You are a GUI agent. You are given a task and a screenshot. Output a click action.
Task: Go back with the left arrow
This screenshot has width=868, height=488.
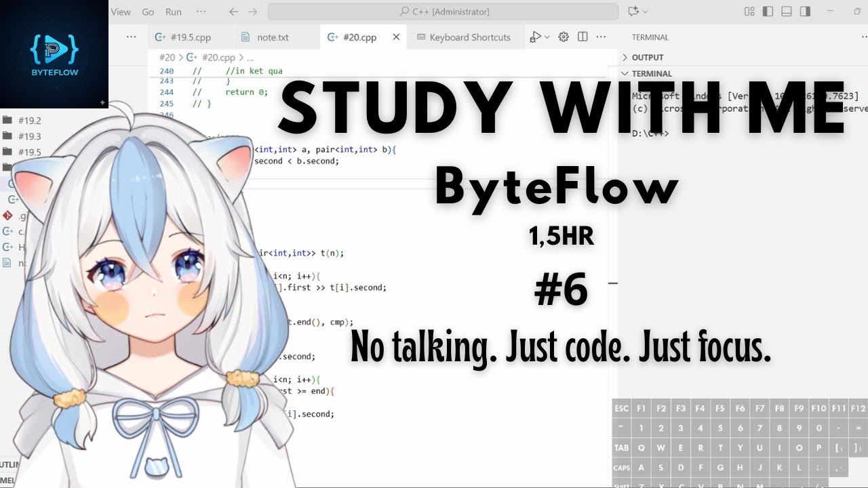[233, 12]
